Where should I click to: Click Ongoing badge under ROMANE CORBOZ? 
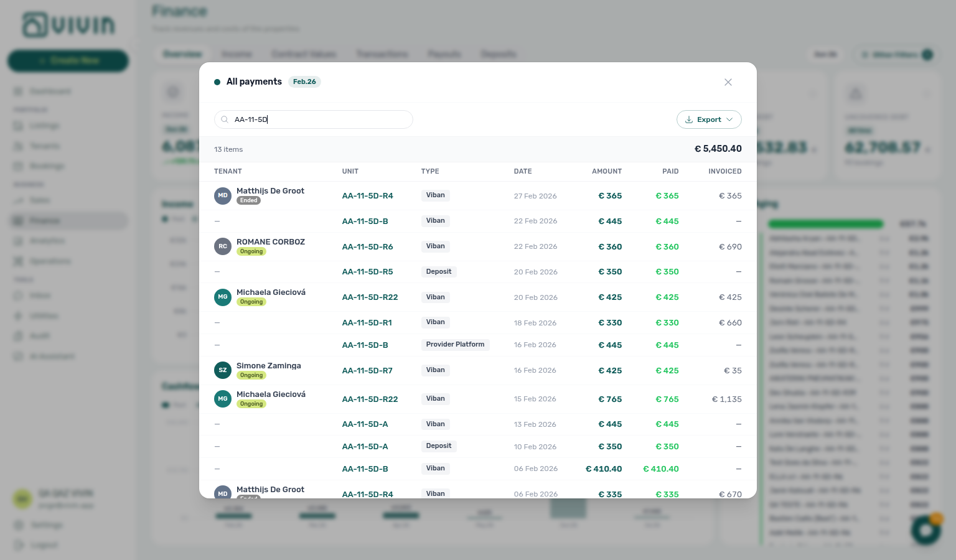[251, 251]
